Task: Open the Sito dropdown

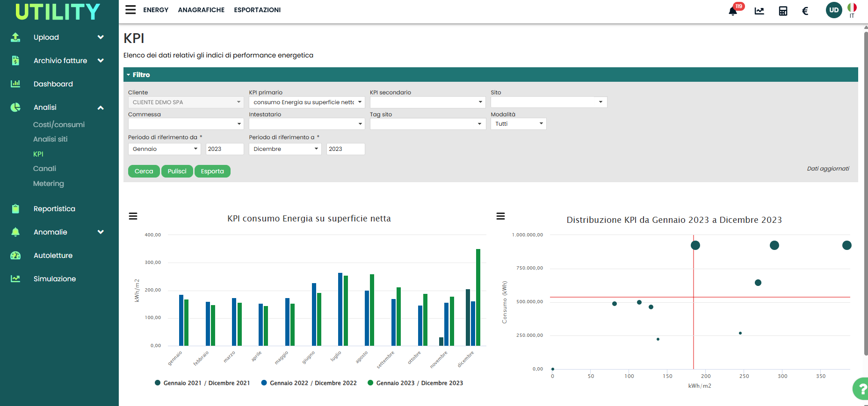Action: (549, 102)
